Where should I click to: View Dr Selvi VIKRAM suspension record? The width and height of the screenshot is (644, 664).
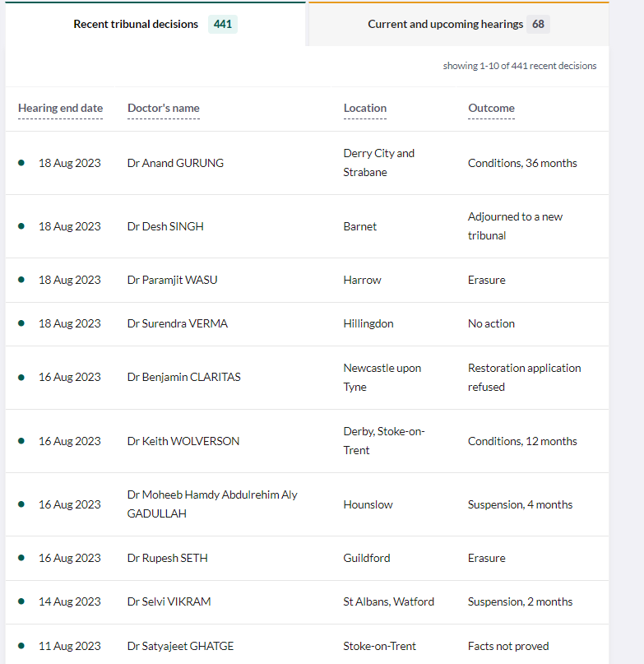[169, 601]
